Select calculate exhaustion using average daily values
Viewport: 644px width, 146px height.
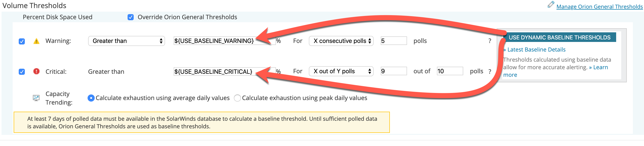(91, 98)
